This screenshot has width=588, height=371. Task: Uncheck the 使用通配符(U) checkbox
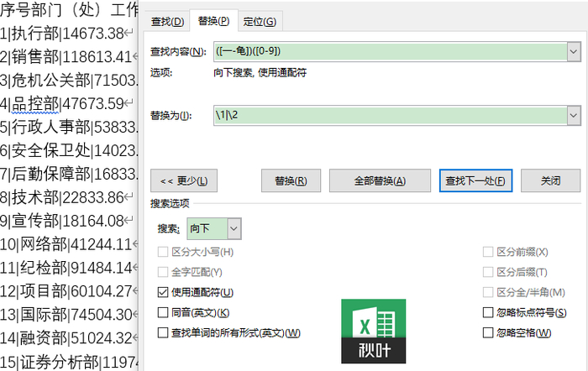coord(163,292)
